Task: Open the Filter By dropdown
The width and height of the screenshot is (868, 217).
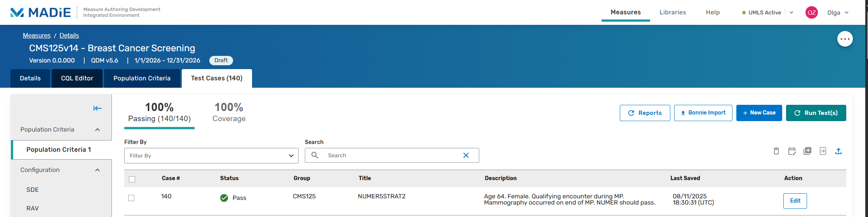Action: [211, 156]
